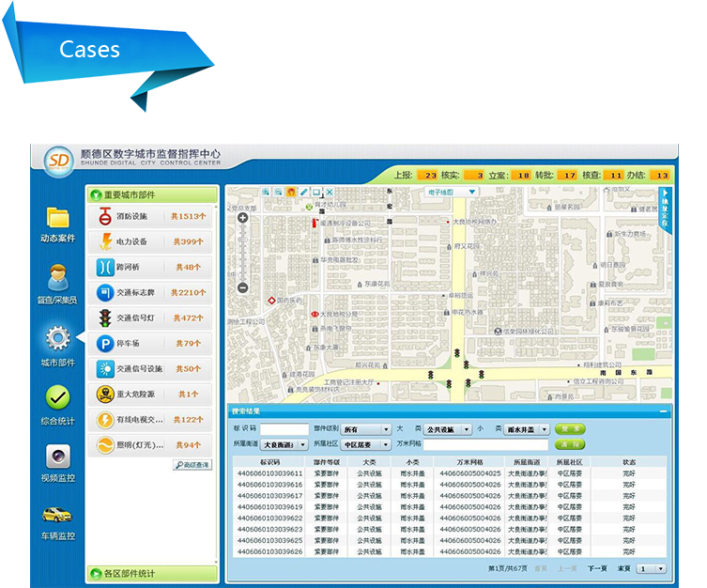The width and height of the screenshot is (707, 588).
Task: Click the 标识码 input field
Action: 284,429
